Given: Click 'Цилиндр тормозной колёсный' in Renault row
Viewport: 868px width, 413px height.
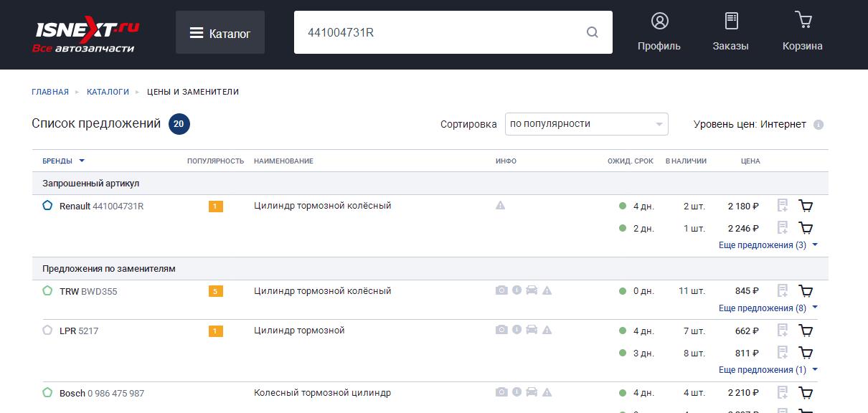Looking at the screenshot, I should [323, 206].
